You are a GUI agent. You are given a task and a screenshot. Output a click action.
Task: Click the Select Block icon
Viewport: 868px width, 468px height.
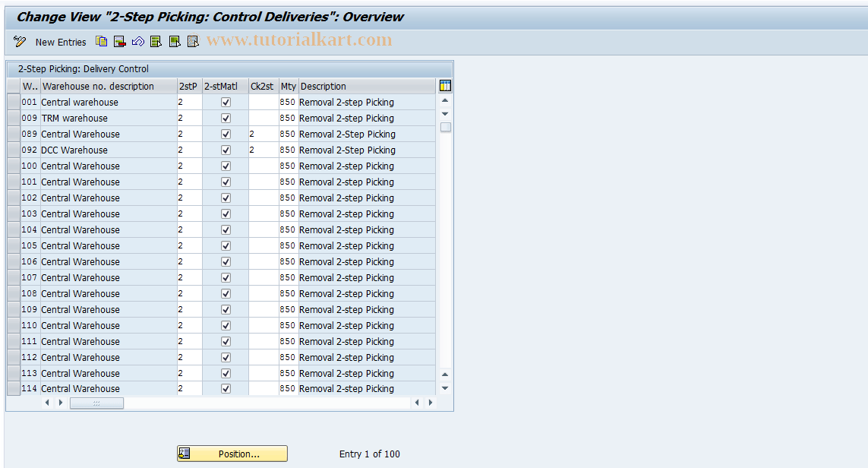click(175, 42)
